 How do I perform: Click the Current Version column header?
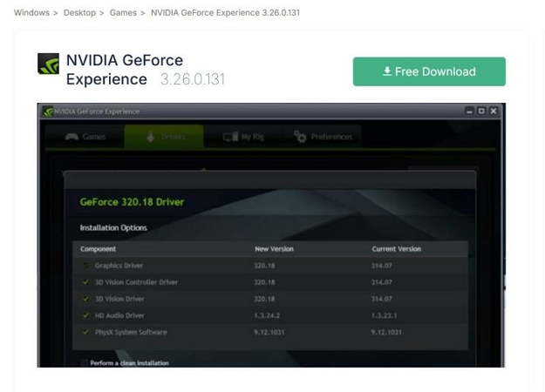397,249
